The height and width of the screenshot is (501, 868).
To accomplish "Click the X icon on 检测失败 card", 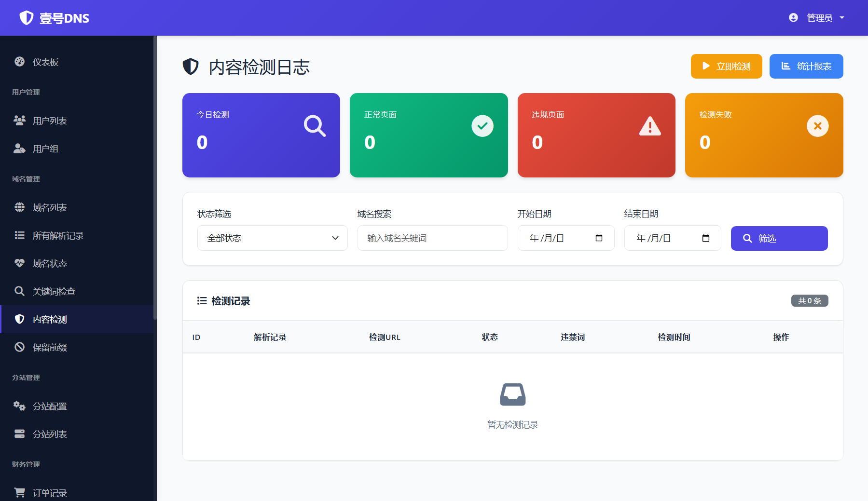I will 817,126.
